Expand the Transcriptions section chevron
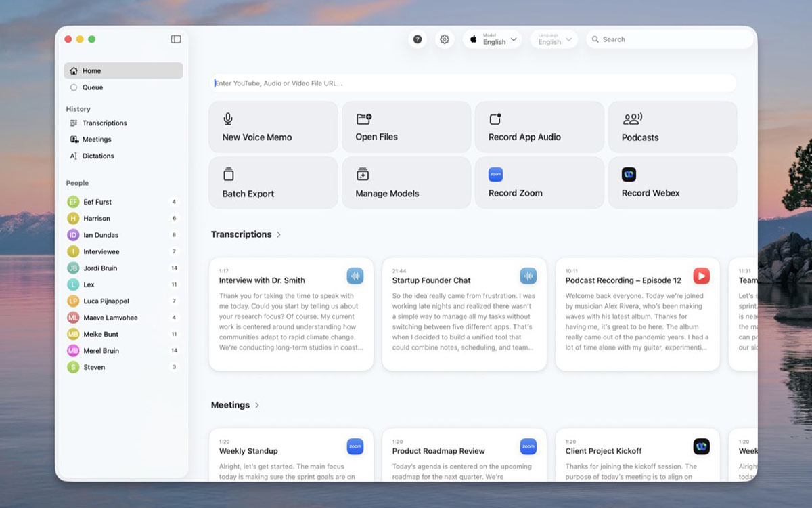Image resolution: width=812 pixels, height=508 pixels. (279, 234)
